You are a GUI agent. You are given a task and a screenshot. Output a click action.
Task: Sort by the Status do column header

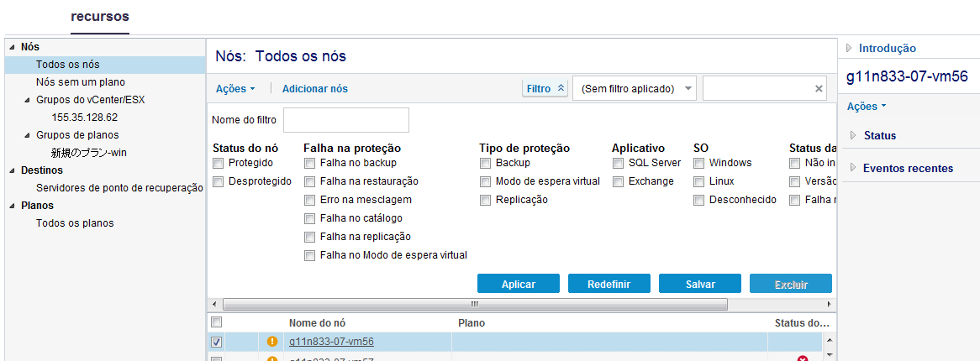(x=802, y=323)
